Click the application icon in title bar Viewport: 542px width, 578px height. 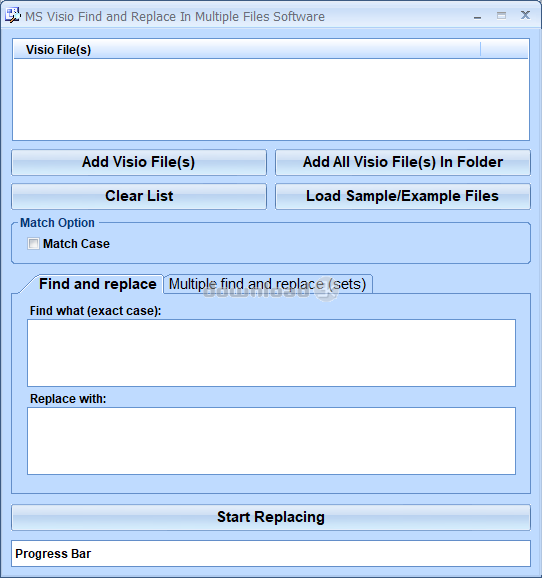pyautogui.click(x=12, y=15)
